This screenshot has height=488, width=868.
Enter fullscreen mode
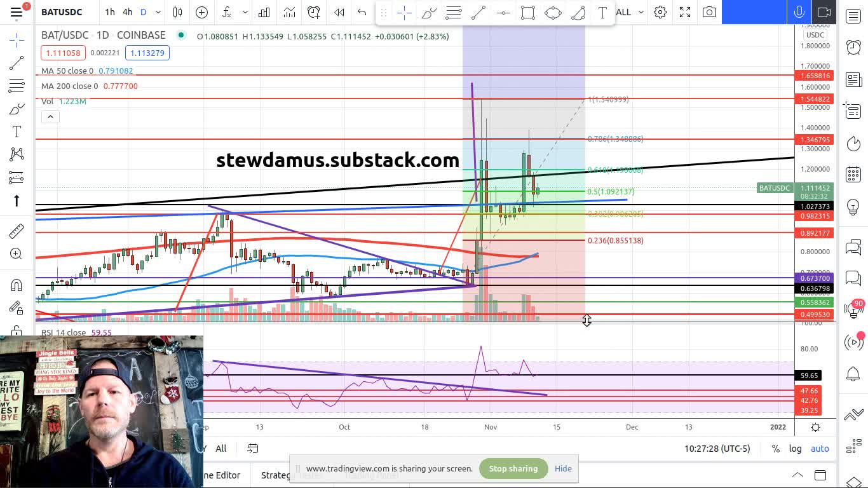tap(685, 12)
